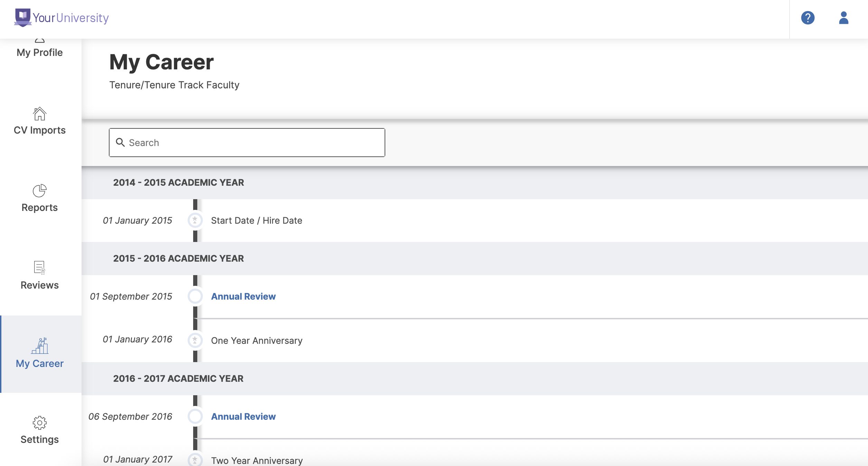Click the 2015 - 2016 ACADEMIC YEAR header
The image size is (868, 466).
coord(178,258)
